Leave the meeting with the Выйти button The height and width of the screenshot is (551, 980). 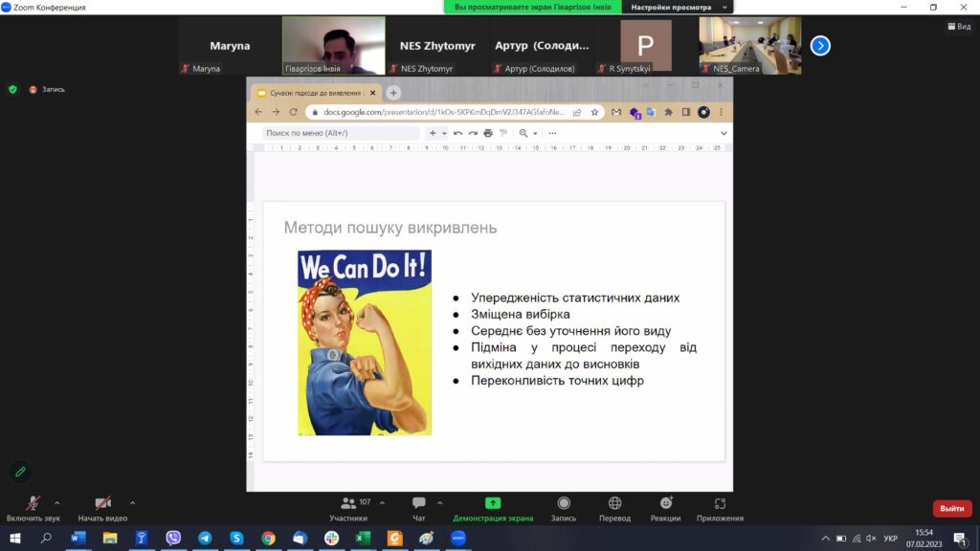952,509
